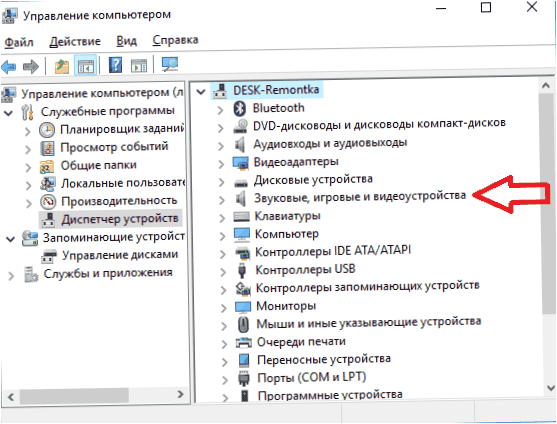The height and width of the screenshot is (424, 557).
Task: Click the DVD drives category icon
Action: (241, 126)
